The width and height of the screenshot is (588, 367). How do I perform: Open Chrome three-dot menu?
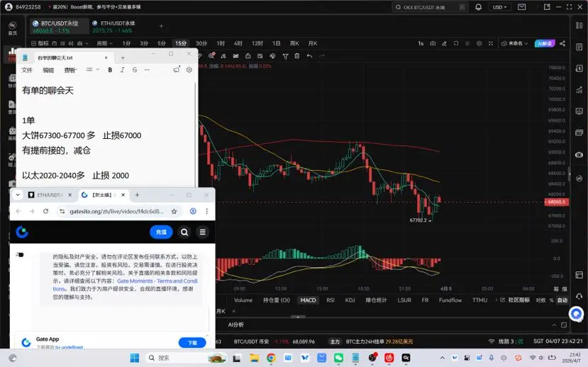coord(206,211)
